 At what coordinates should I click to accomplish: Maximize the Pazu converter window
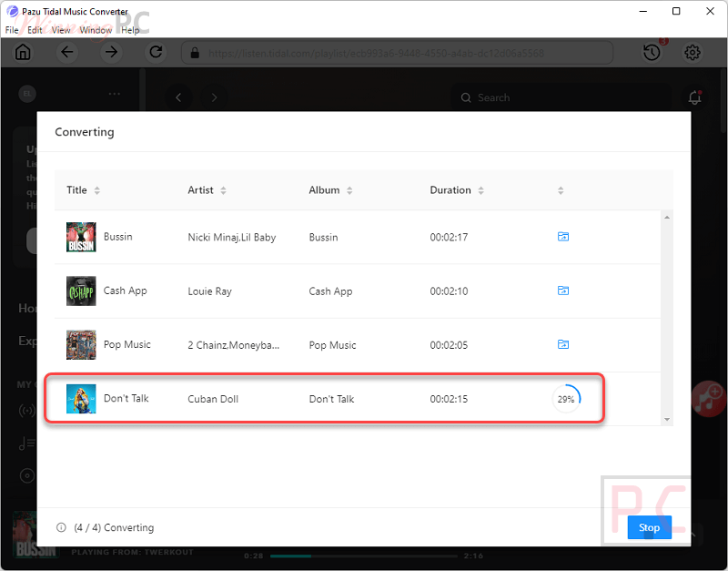pyautogui.click(x=676, y=11)
